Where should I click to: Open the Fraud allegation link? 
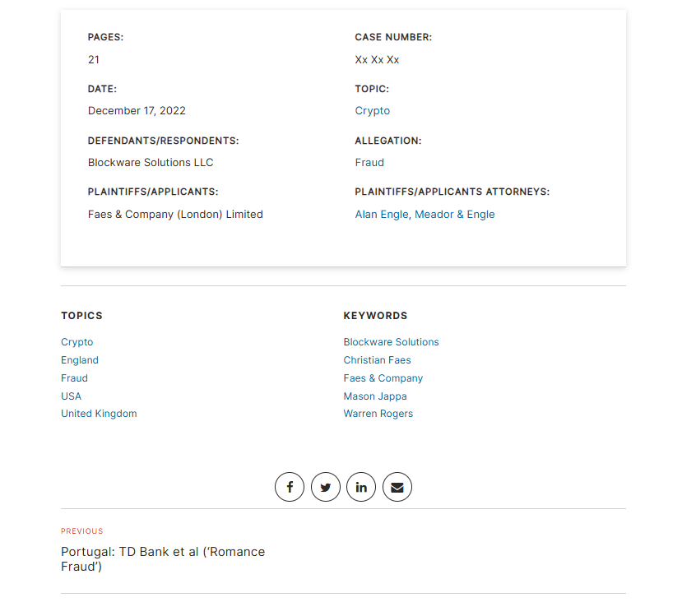(369, 163)
